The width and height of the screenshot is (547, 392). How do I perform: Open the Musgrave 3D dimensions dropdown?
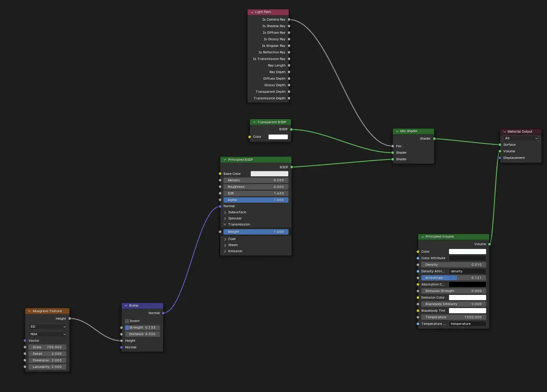(47, 327)
